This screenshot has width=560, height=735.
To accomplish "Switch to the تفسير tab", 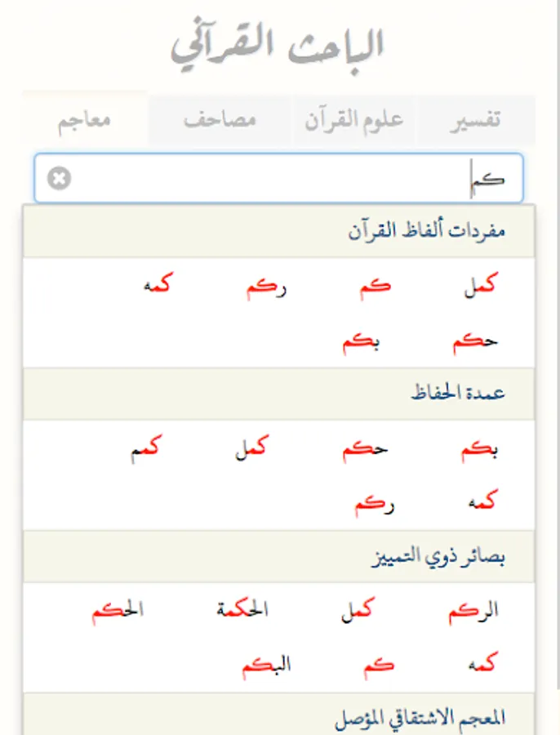I will [x=475, y=121].
